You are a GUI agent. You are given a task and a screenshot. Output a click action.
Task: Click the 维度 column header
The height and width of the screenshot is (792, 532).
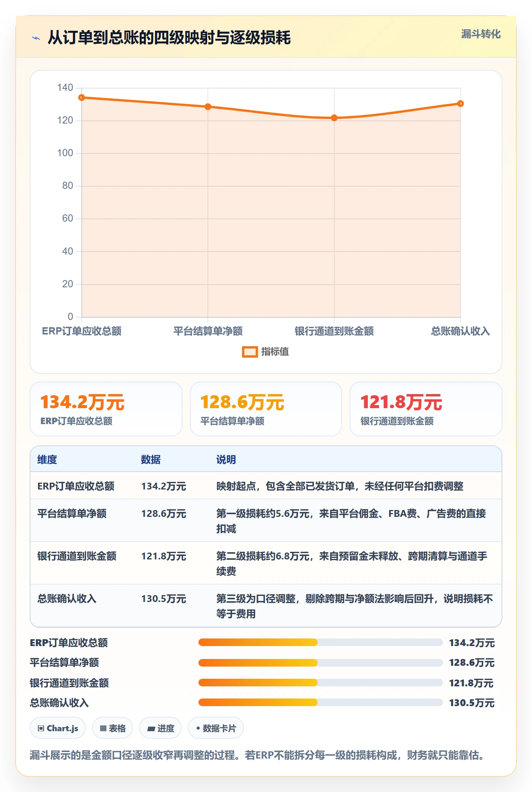47,459
